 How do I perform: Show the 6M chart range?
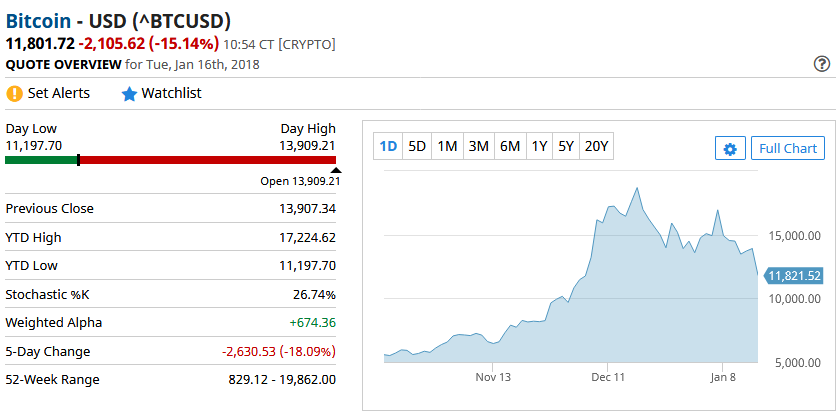coord(510,146)
